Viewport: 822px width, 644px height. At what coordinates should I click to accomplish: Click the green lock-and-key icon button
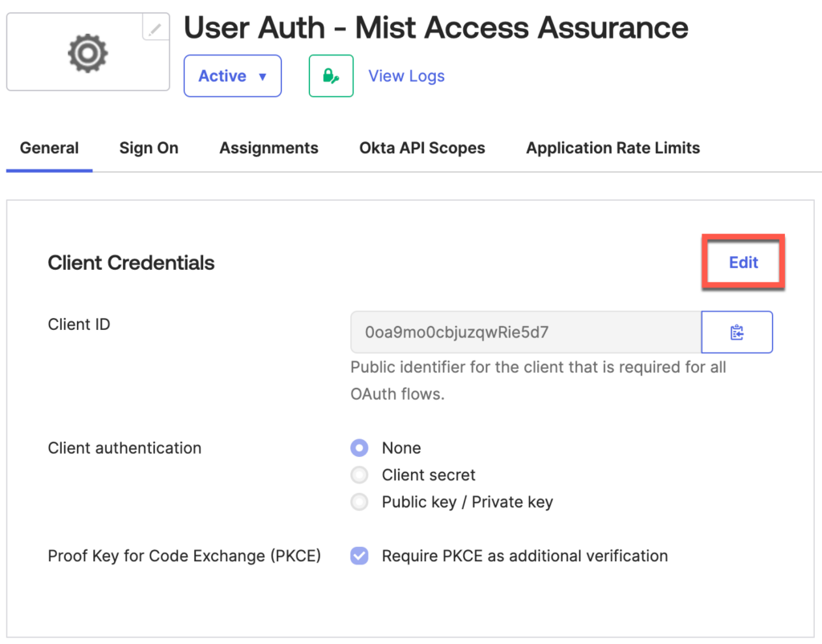point(331,75)
